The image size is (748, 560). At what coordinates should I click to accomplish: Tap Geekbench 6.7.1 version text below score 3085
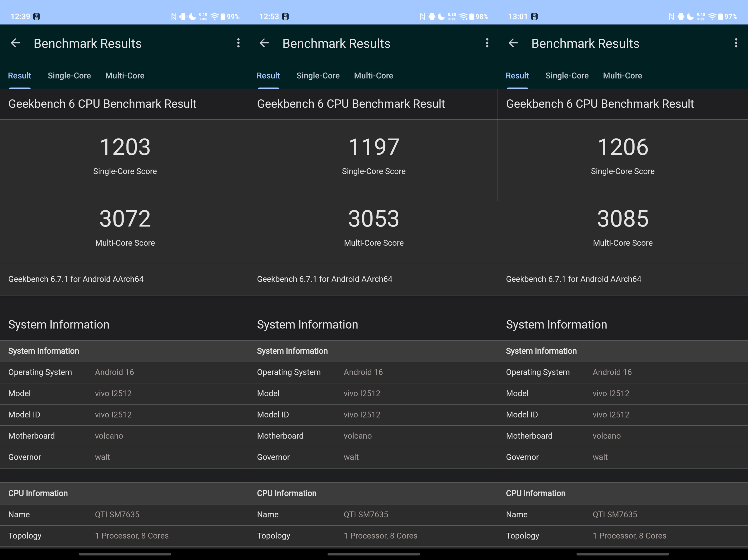(574, 279)
